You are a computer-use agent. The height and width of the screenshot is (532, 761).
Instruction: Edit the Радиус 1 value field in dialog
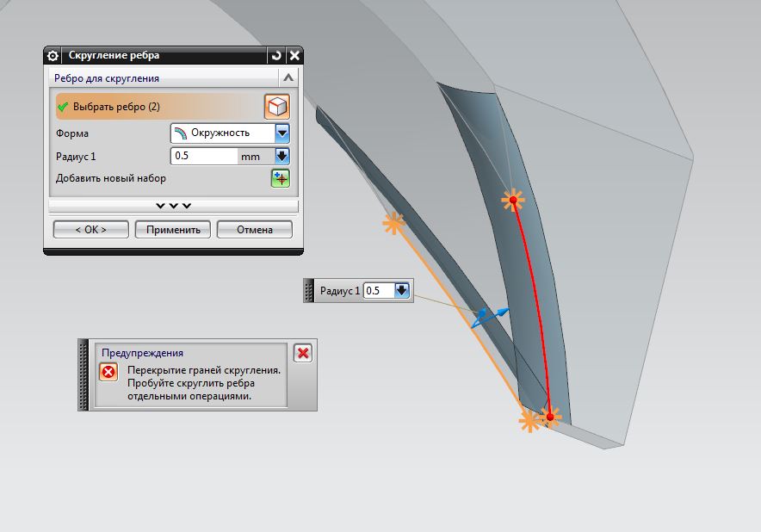pos(204,156)
